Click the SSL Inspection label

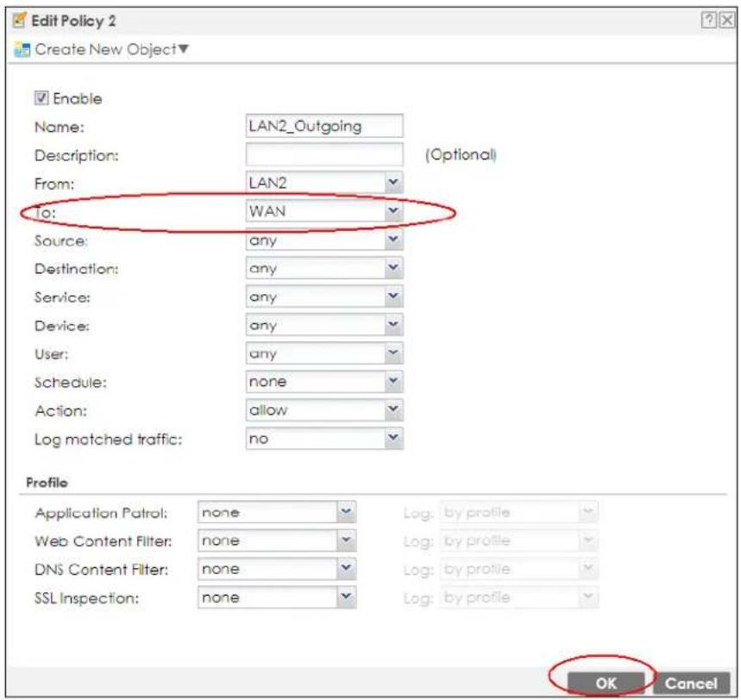(87, 598)
